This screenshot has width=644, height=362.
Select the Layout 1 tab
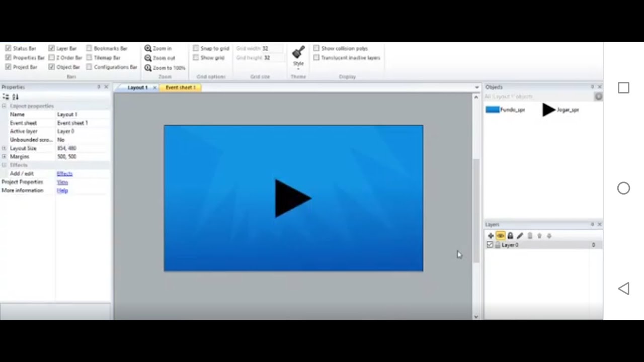coord(137,87)
